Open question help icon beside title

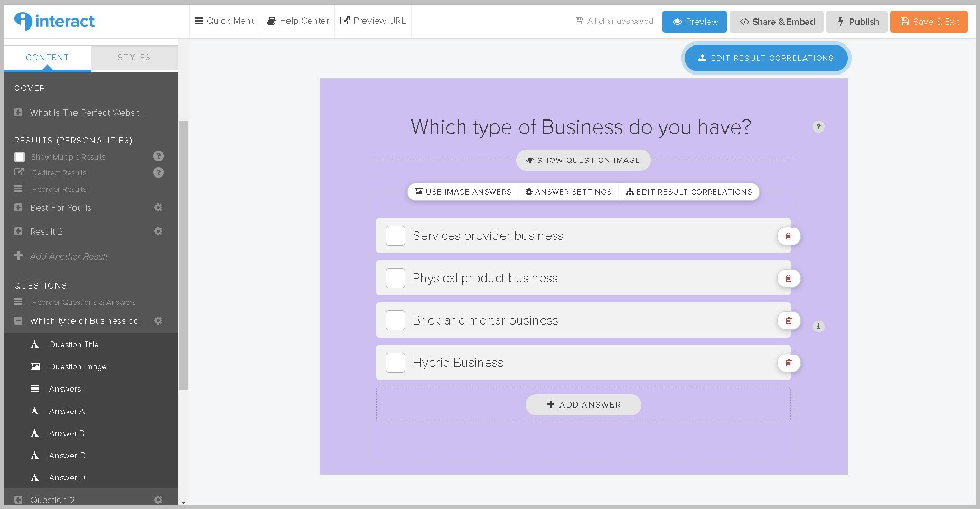click(818, 127)
